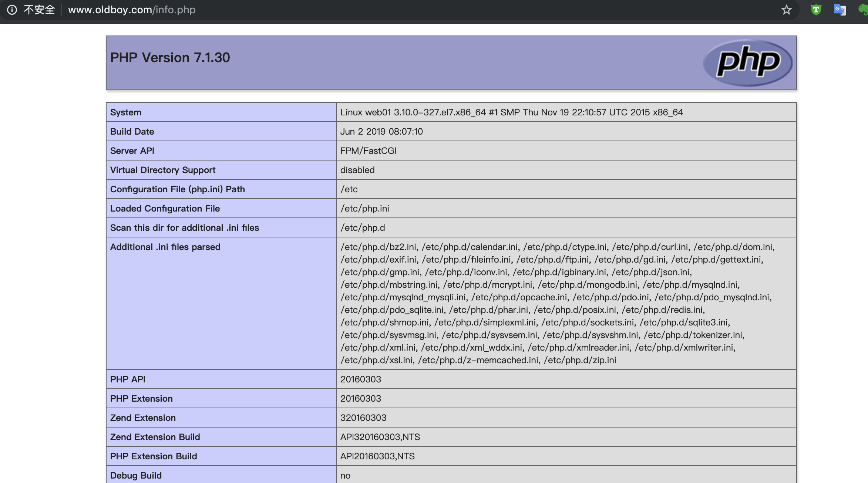Click the /etc/php.d scan directory value
This screenshot has width=868, height=483.
coord(363,228)
